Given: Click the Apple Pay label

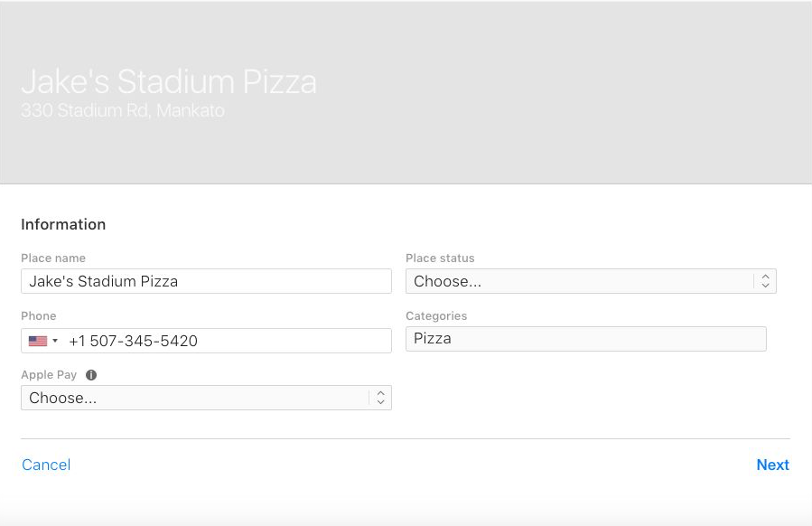Looking at the screenshot, I should 49,375.
